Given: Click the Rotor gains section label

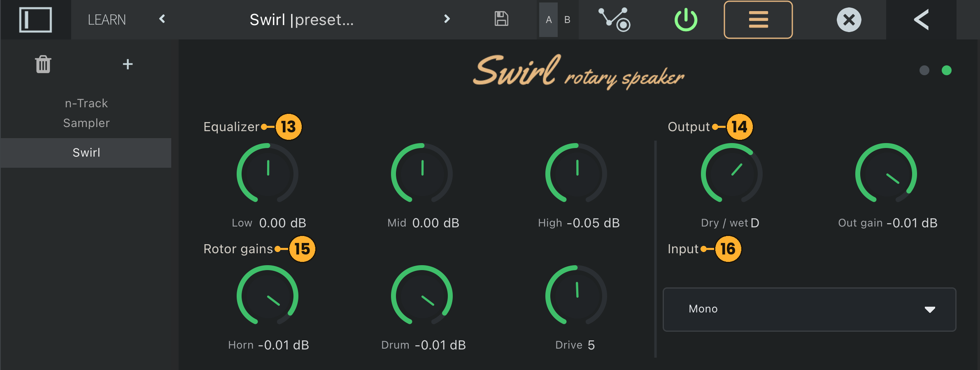Looking at the screenshot, I should tap(238, 249).
